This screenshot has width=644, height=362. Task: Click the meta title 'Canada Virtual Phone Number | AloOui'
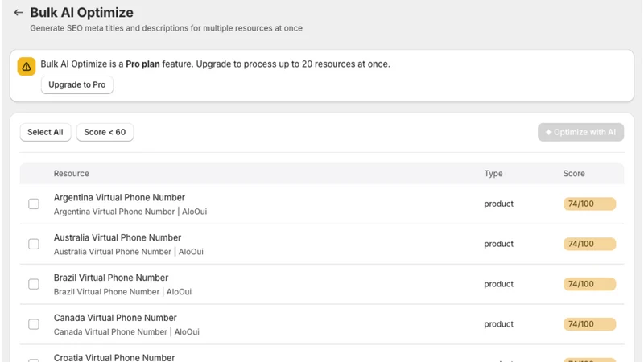click(x=126, y=332)
